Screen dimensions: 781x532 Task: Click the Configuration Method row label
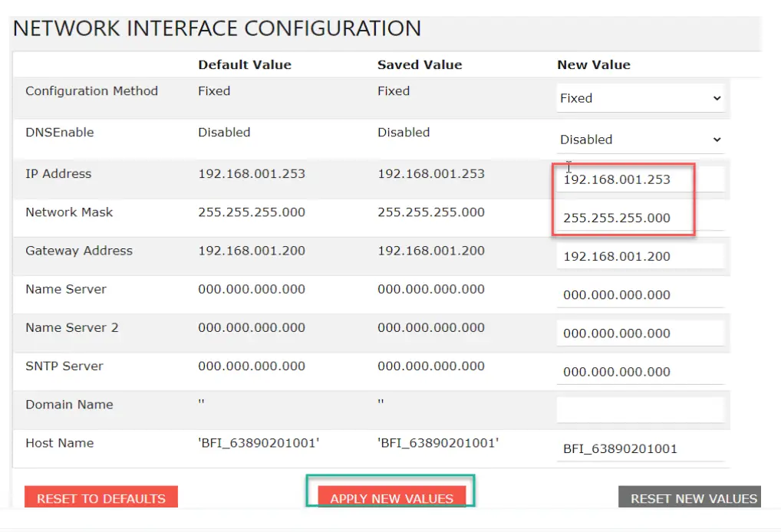(91, 90)
